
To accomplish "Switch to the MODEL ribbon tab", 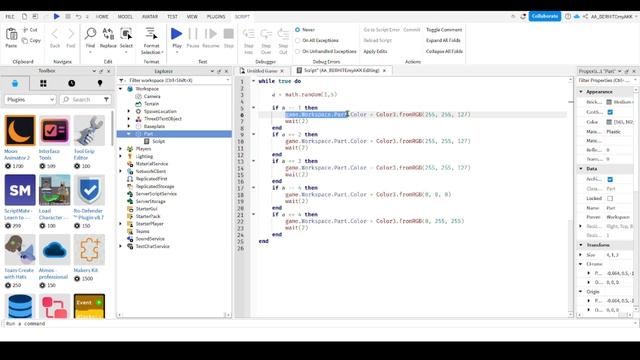I will [125, 17].
